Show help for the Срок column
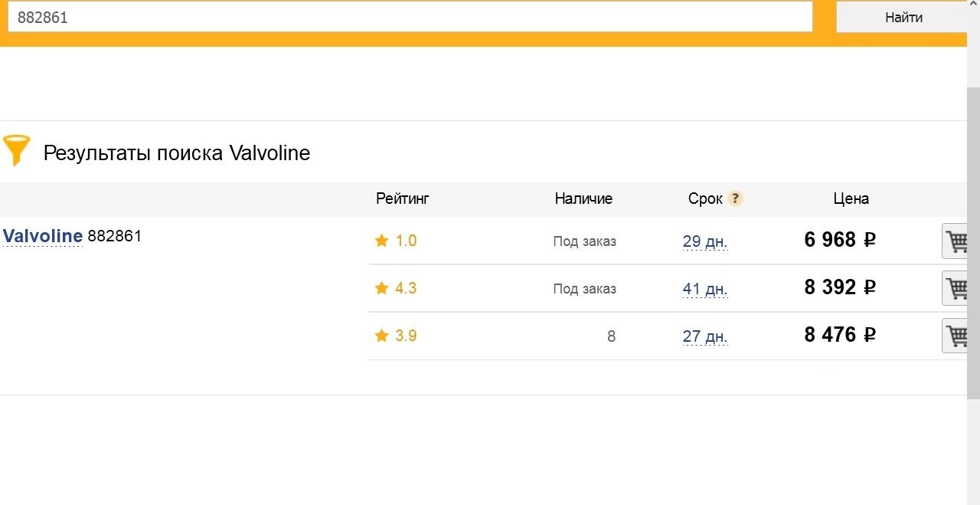Viewport: 980px width, 505px height. click(735, 198)
